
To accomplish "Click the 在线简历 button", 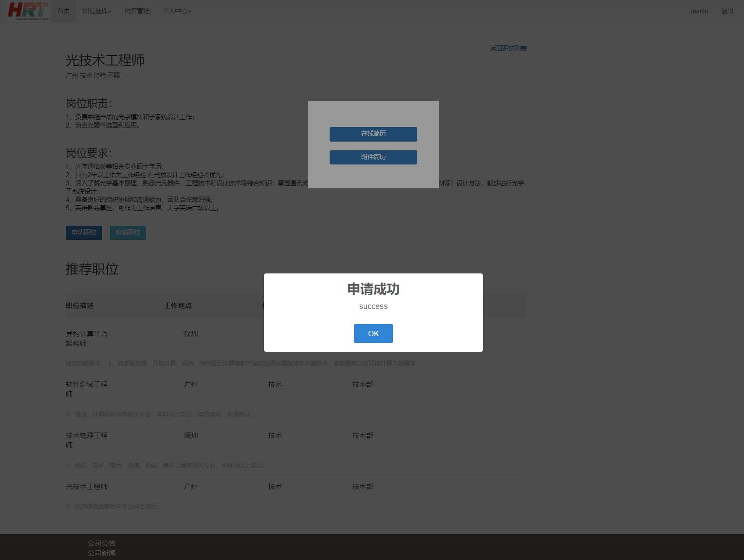I will (373, 134).
